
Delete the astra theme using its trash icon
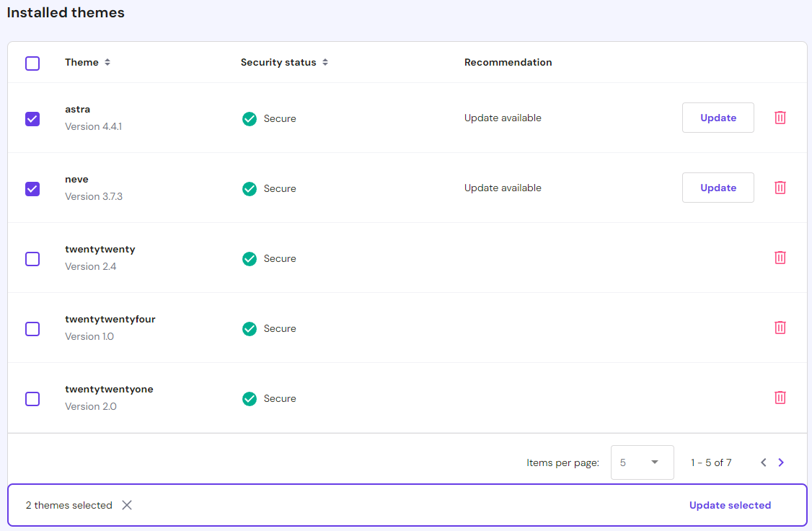click(780, 117)
